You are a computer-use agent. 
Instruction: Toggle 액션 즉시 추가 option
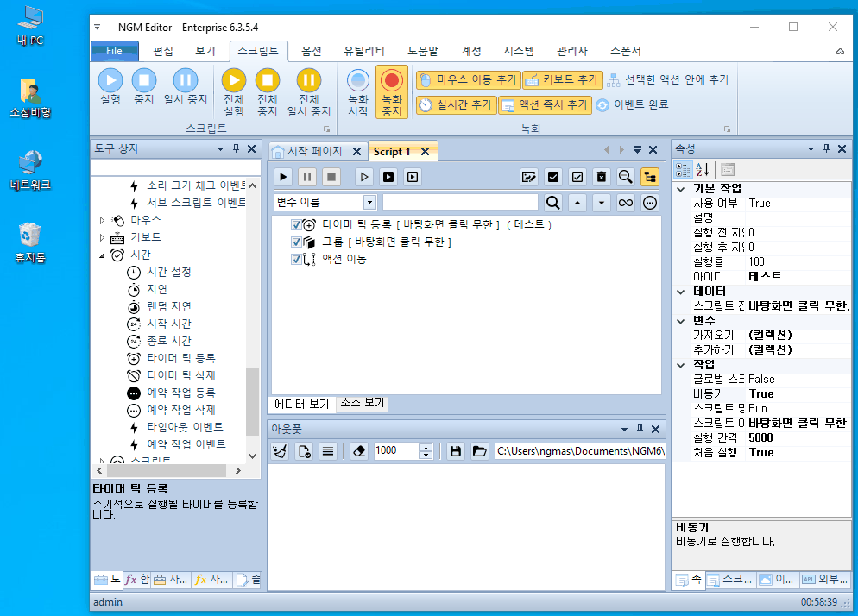tap(545, 104)
